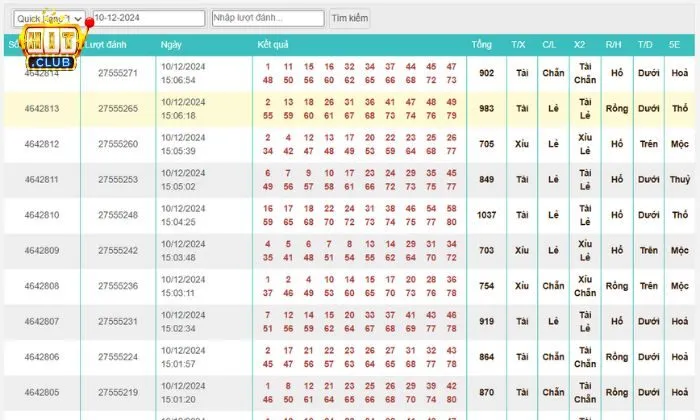The height and width of the screenshot is (420, 700).
Task: Click turn ID 27555231
Action: 118,321
